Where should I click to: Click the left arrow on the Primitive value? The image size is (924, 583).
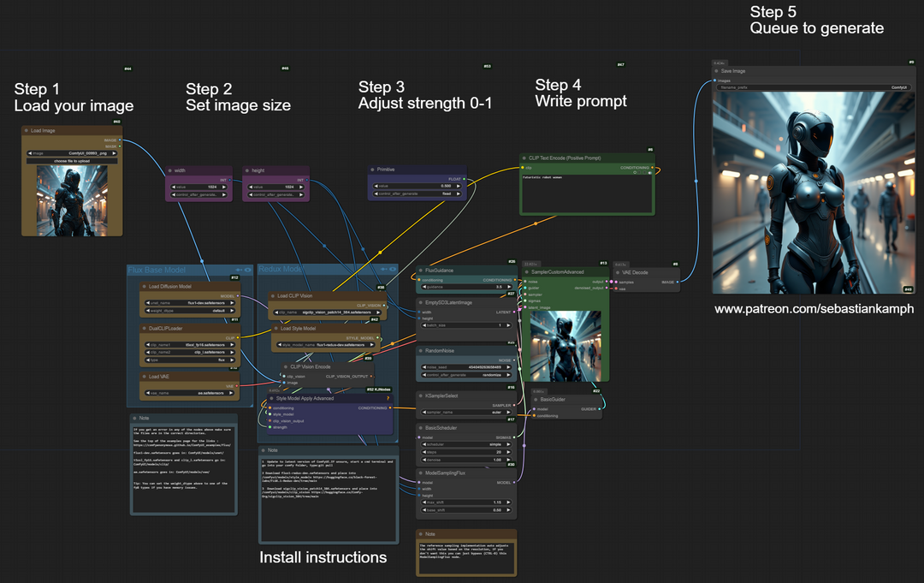tap(373, 186)
